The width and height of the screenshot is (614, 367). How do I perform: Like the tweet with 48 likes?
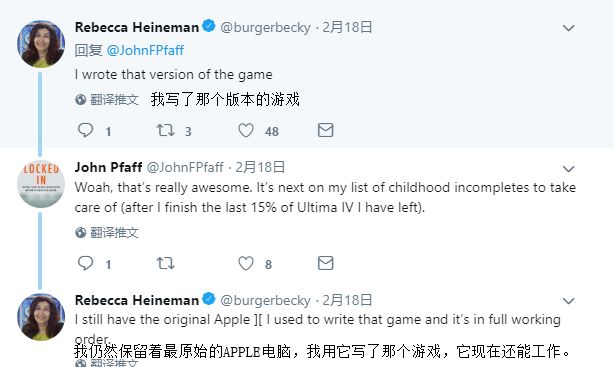pos(246,130)
